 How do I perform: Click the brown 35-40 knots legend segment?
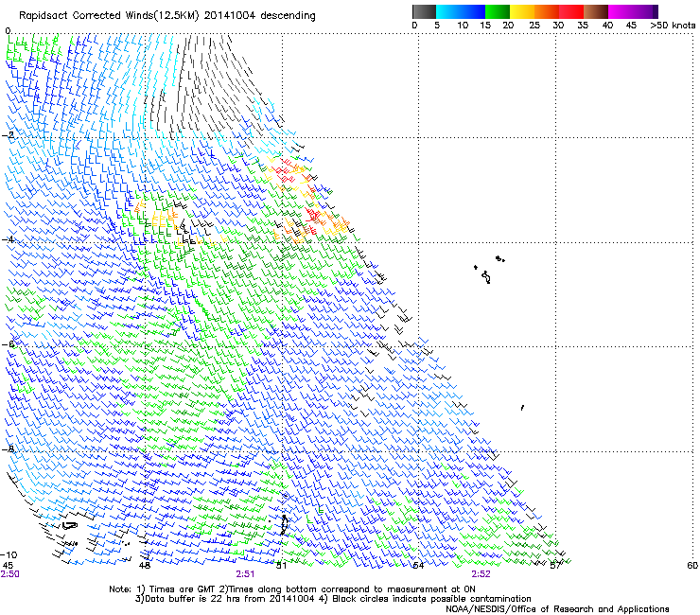[596, 11]
